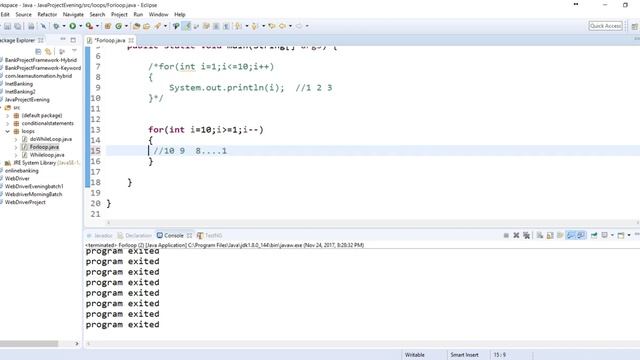
Task: Select the Forloop.java editor tab
Action: point(109,40)
